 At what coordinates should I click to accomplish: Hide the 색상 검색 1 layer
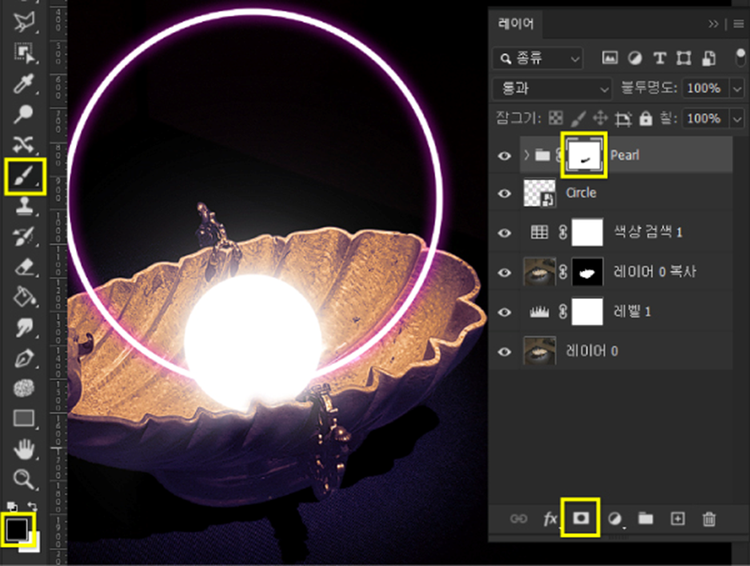tap(504, 233)
